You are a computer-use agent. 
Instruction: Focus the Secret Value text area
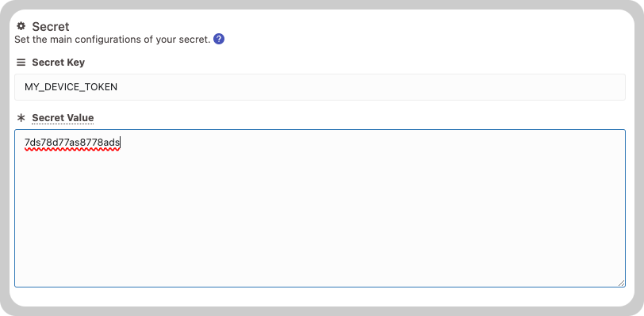point(320,208)
